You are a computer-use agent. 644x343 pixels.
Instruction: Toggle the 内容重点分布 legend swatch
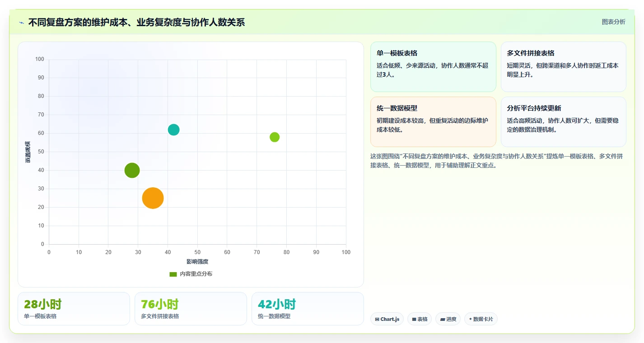[x=173, y=274]
